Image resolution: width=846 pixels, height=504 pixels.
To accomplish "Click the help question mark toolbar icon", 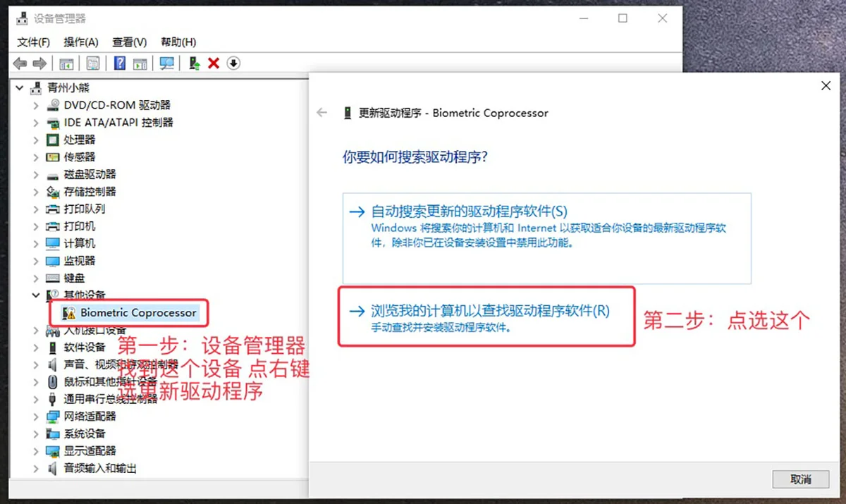I will (x=120, y=63).
